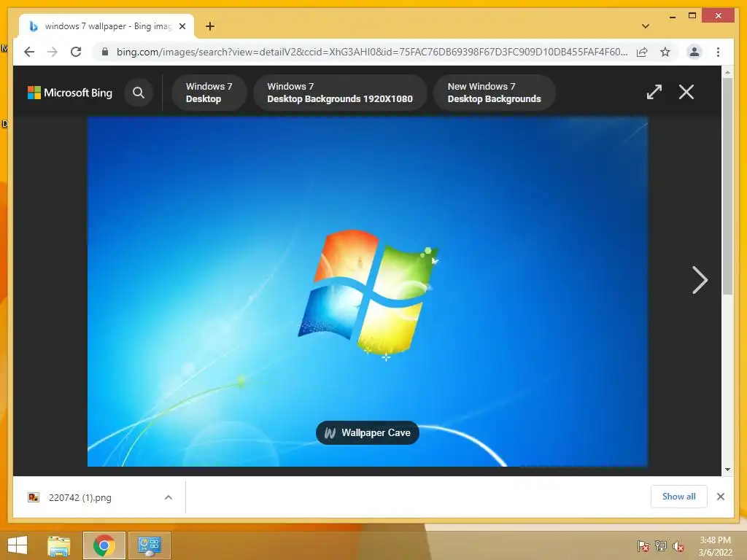Choose New Windows 7 Desktop Backgrounds suggestion
747x560 pixels.
click(x=494, y=93)
